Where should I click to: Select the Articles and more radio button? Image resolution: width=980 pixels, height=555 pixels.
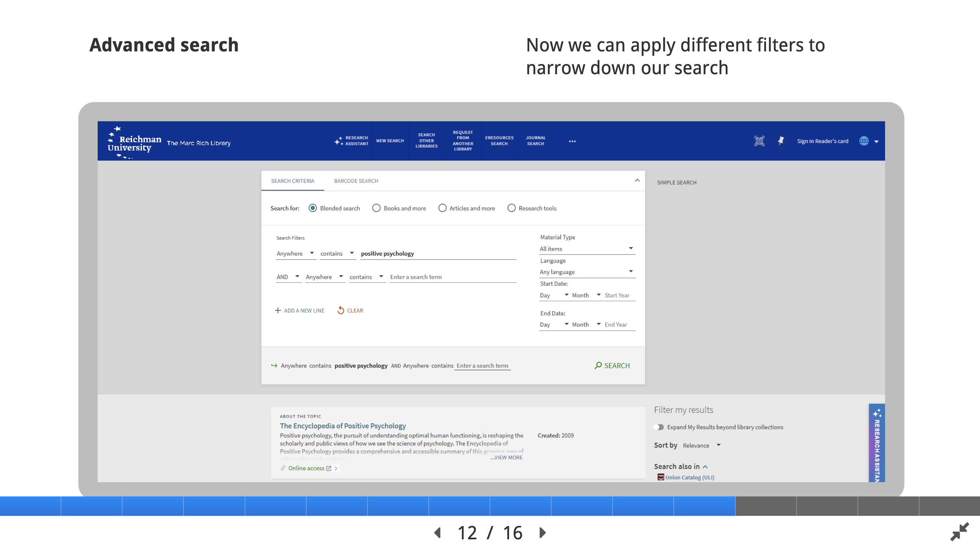[x=442, y=208]
